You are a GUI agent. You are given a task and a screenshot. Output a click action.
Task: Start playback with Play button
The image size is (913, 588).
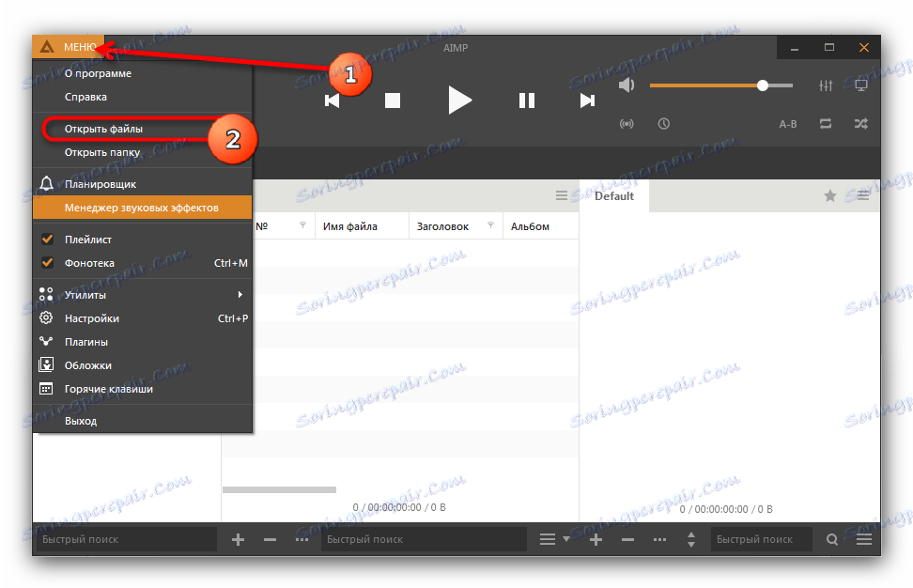coord(459,101)
